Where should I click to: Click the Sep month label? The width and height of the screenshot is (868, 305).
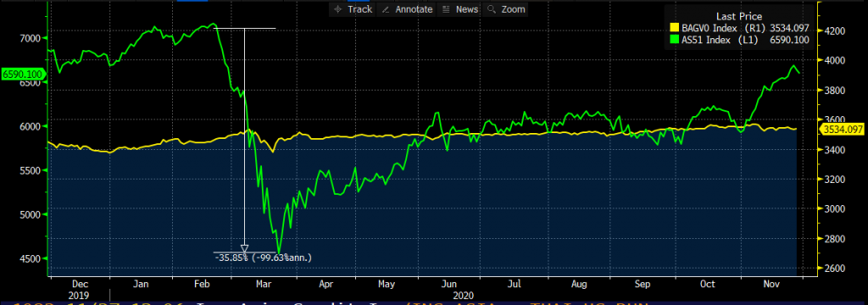coord(643,284)
